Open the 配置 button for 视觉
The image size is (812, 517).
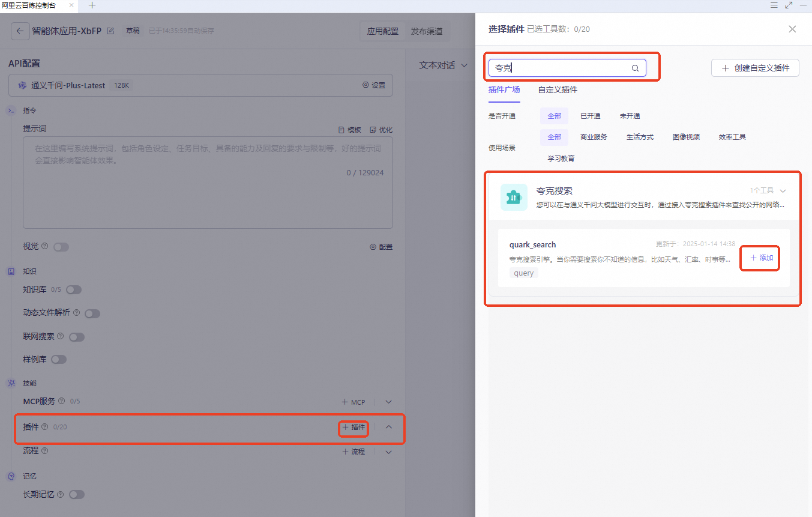pos(381,247)
